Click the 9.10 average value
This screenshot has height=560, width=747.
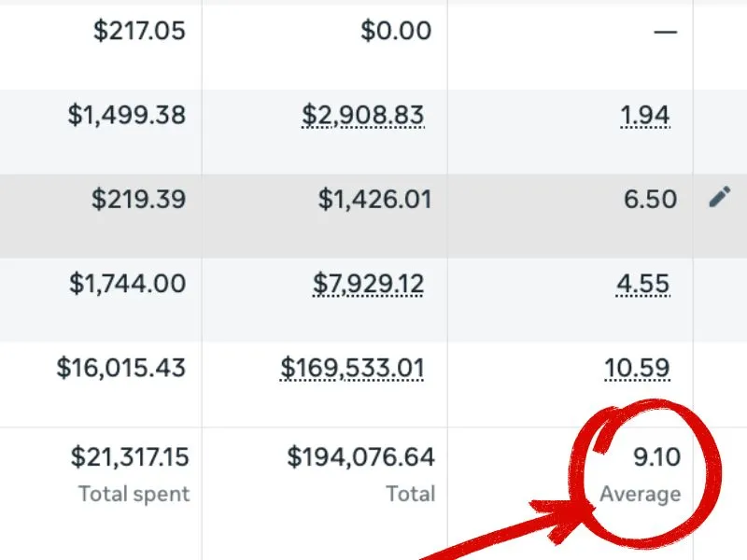(x=656, y=457)
